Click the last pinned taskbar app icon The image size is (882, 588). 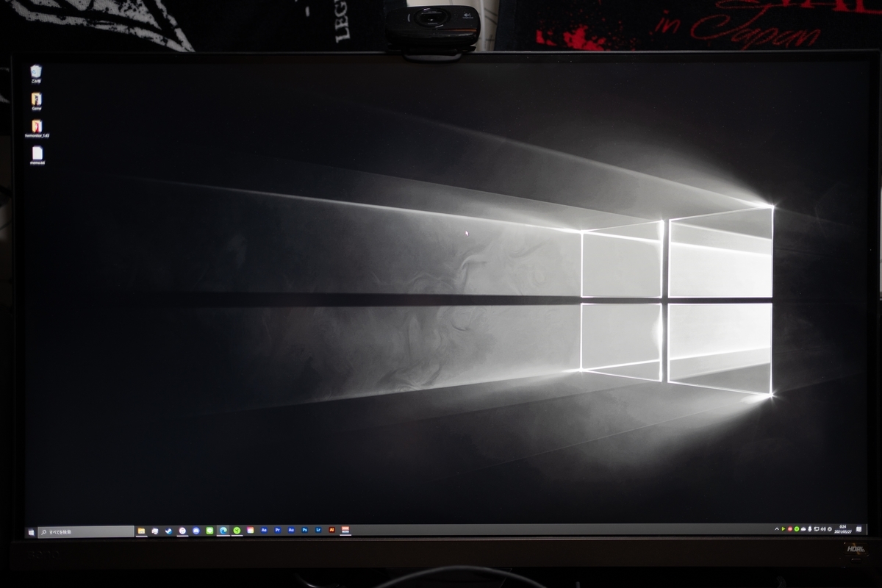(345, 530)
